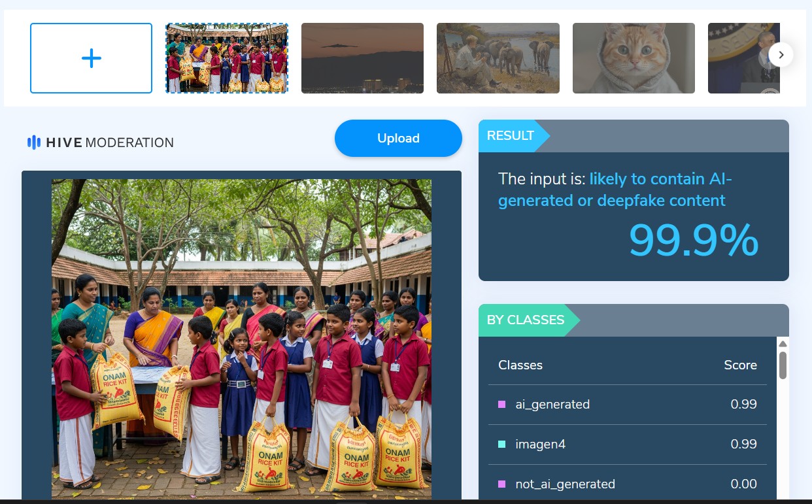Click the imagen4 class row
Screen dimensions: 812x504
pos(628,444)
